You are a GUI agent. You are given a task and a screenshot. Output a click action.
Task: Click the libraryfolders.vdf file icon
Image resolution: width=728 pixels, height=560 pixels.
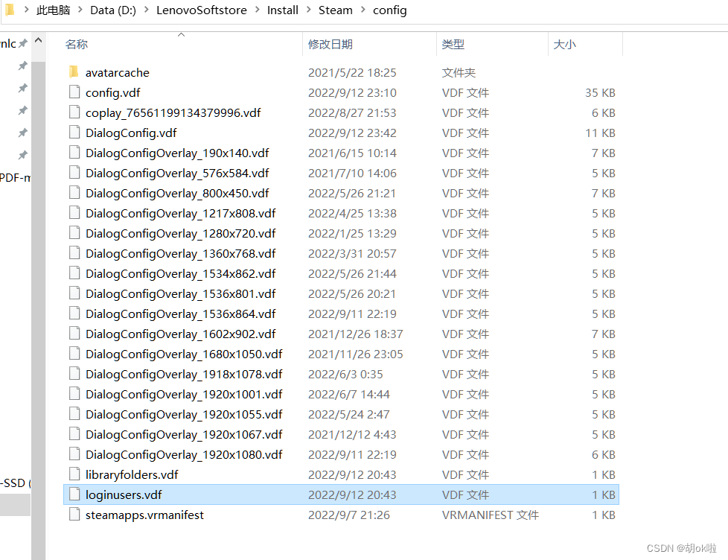(x=74, y=474)
